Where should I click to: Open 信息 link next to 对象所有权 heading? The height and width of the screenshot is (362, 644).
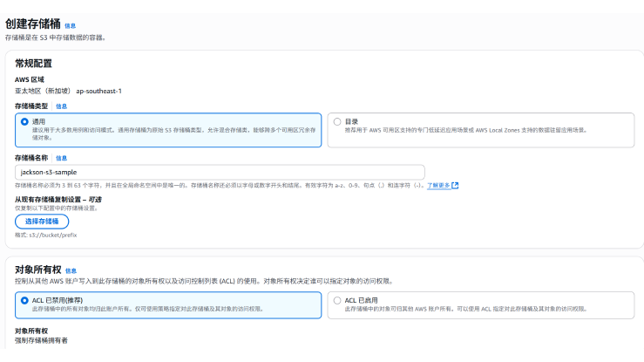pyautogui.click(x=70, y=270)
